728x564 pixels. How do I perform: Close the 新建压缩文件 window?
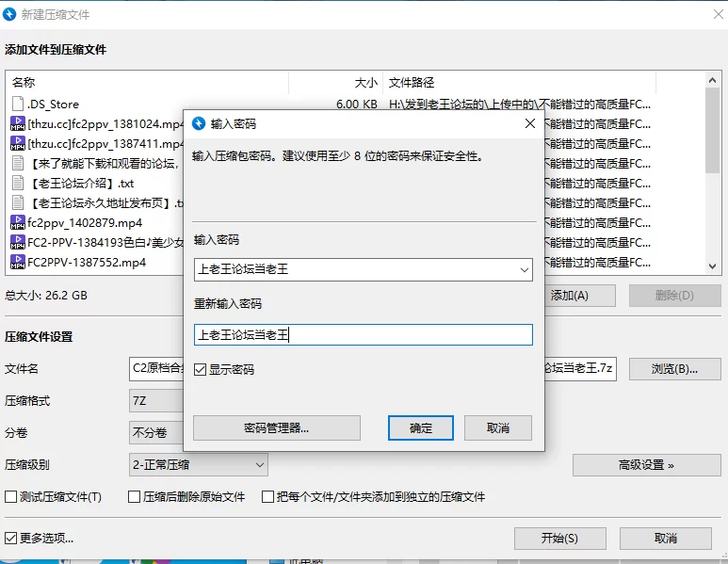click(x=719, y=14)
